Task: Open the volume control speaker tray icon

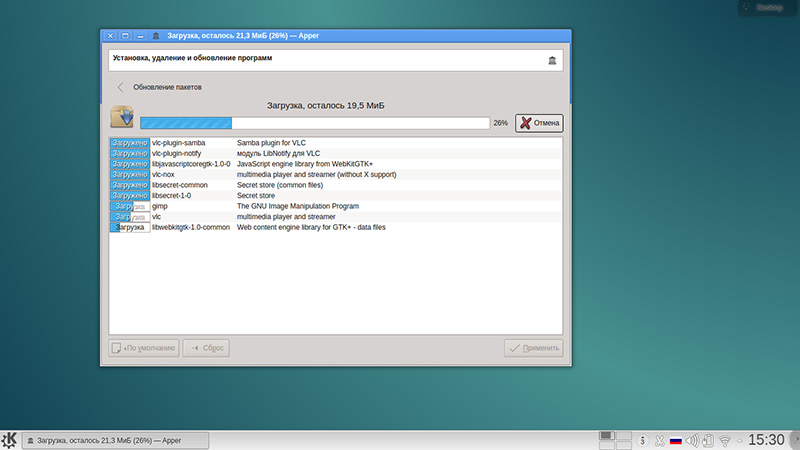Action: click(692, 440)
